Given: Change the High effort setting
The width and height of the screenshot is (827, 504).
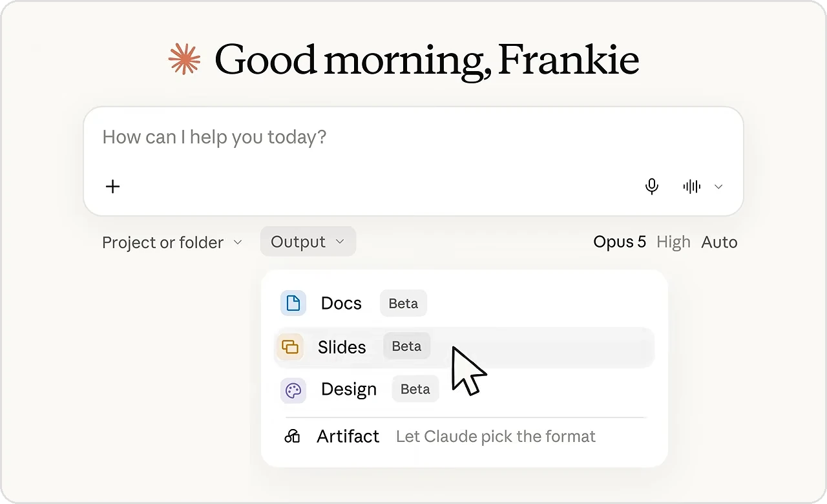Looking at the screenshot, I should pyautogui.click(x=673, y=242).
